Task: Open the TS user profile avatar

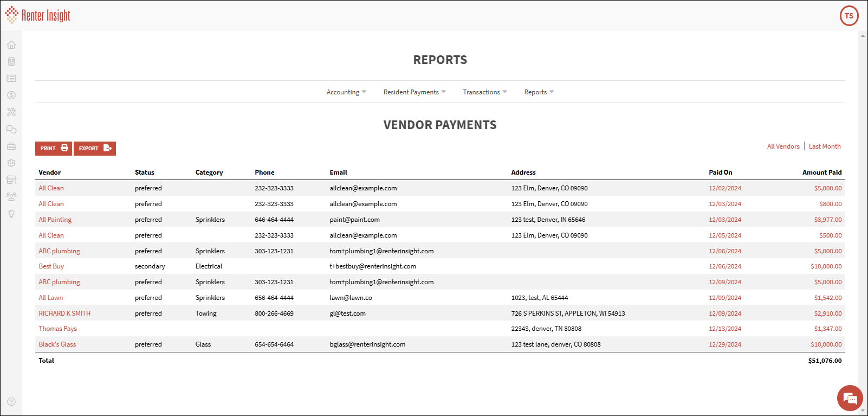Action: point(849,16)
